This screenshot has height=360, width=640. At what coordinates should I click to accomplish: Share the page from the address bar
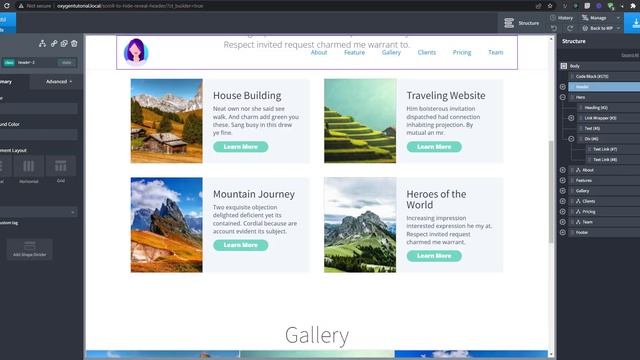coord(538,6)
